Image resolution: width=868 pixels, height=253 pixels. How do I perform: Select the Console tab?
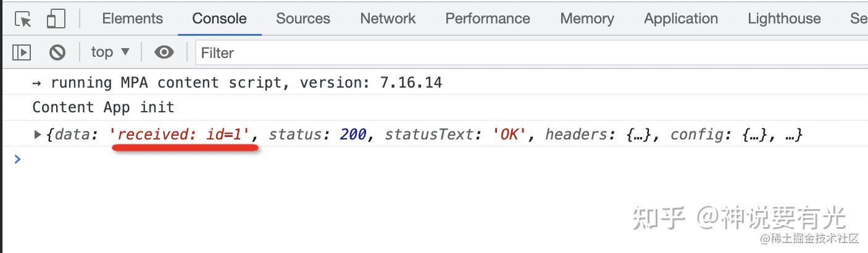click(219, 19)
